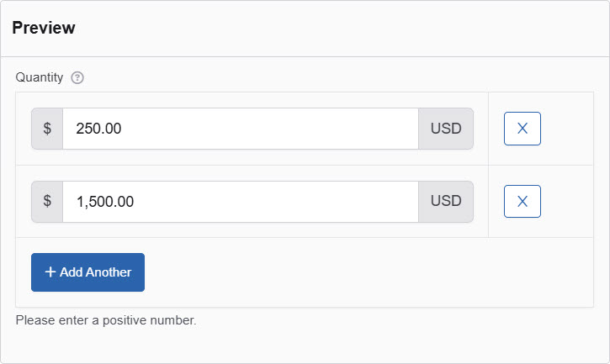
Task: Click empty space right of the Quantity help icon
Action: [x=337, y=78]
